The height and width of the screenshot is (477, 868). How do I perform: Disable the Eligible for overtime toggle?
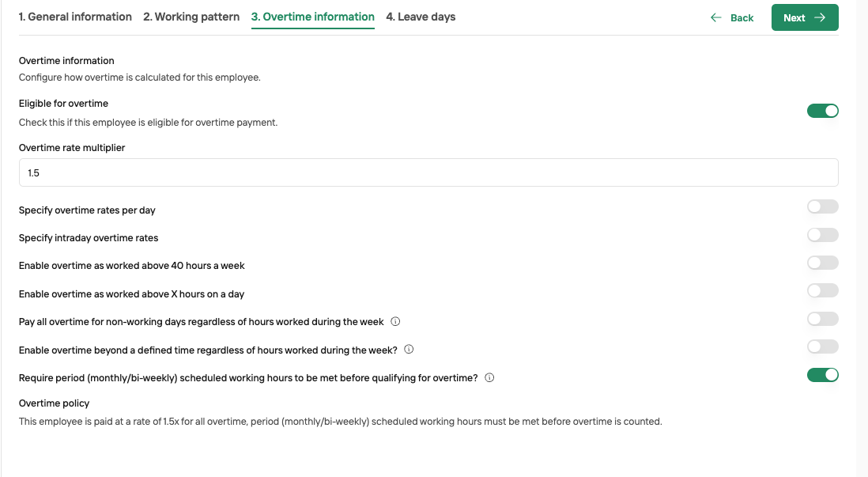click(x=823, y=111)
